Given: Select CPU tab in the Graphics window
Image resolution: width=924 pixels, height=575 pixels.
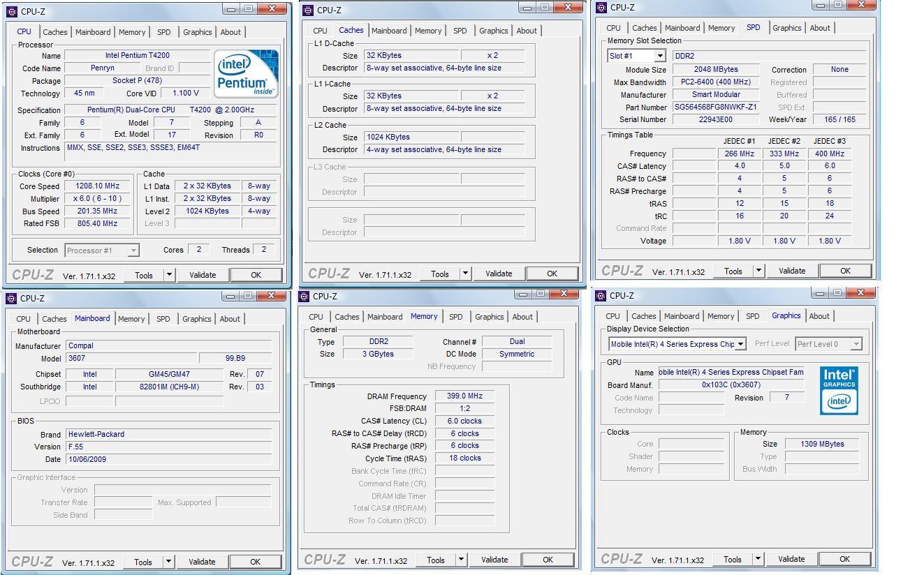Looking at the screenshot, I should [x=613, y=316].
